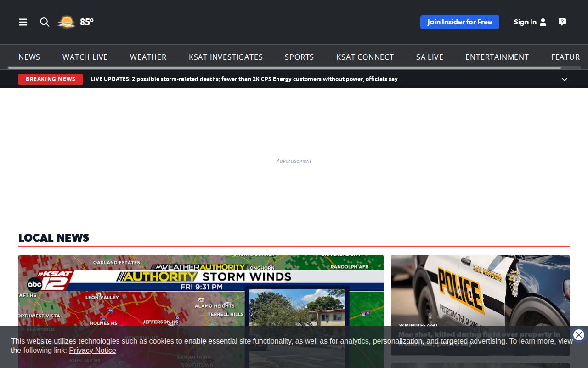This screenshot has width=588, height=368.
Task: Click the 85° temperature reading
Action: (87, 22)
